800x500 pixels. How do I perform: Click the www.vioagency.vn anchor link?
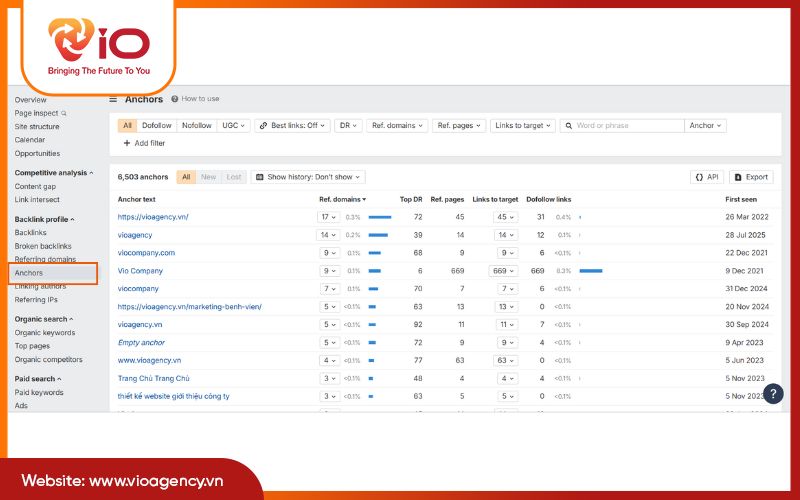(149, 360)
